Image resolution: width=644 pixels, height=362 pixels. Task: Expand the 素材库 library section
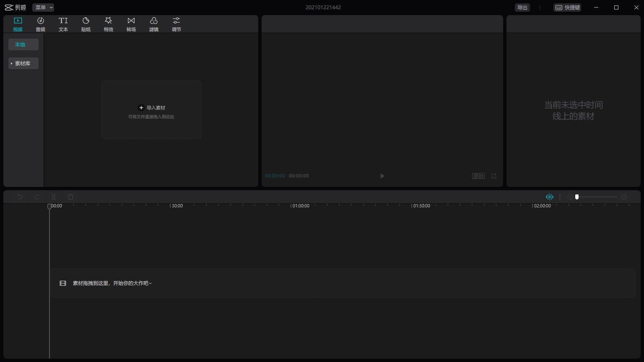(23, 63)
